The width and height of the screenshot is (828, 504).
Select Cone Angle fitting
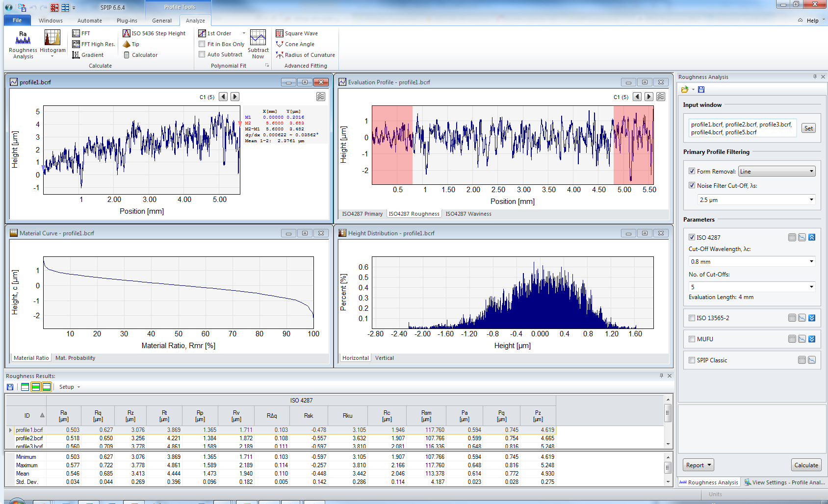295,44
